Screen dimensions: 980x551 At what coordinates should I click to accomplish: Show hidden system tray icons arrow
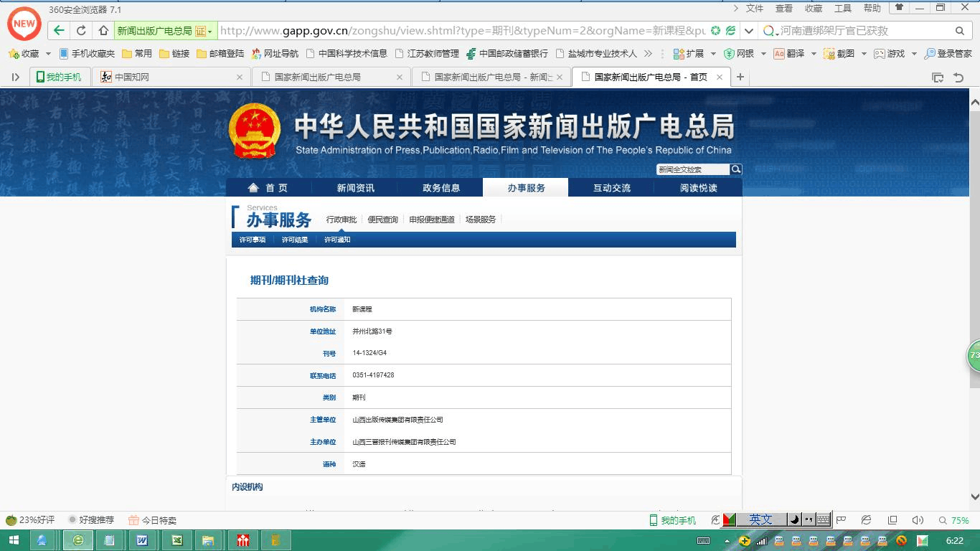(727, 541)
